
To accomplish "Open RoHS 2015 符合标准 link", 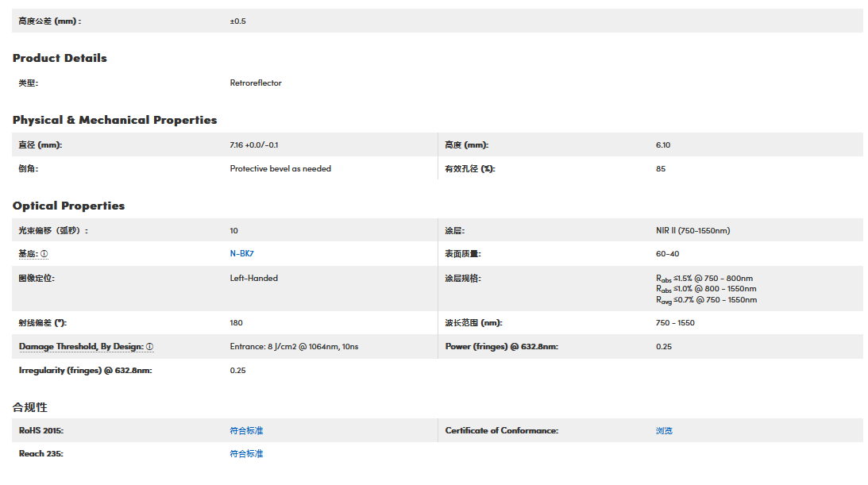I will click(246, 430).
